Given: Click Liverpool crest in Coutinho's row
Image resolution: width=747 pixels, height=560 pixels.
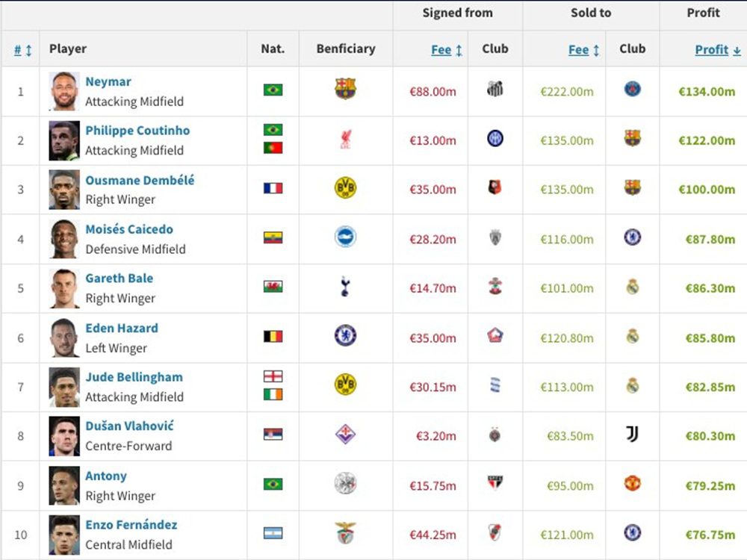Looking at the screenshot, I should point(345,140).
